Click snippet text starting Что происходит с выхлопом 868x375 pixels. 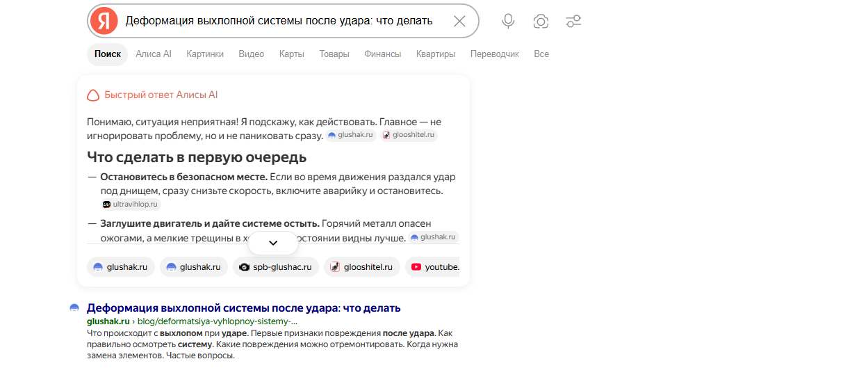point(272,344)
